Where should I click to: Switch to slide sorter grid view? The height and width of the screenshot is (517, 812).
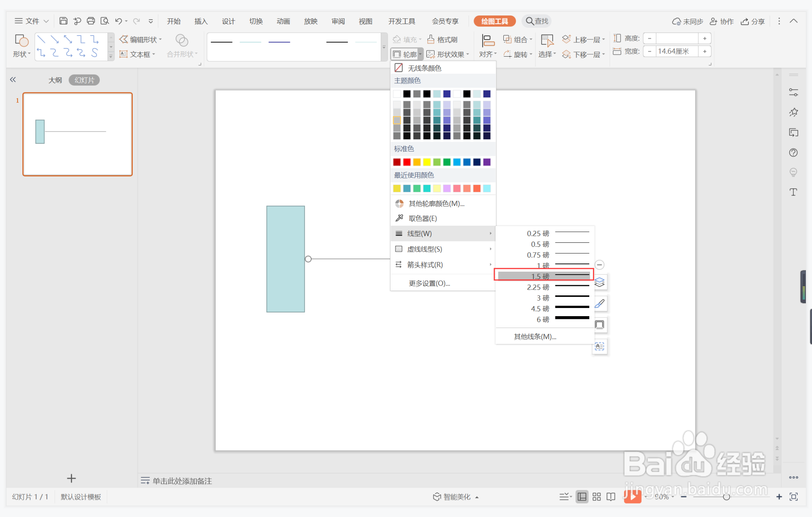597,497
